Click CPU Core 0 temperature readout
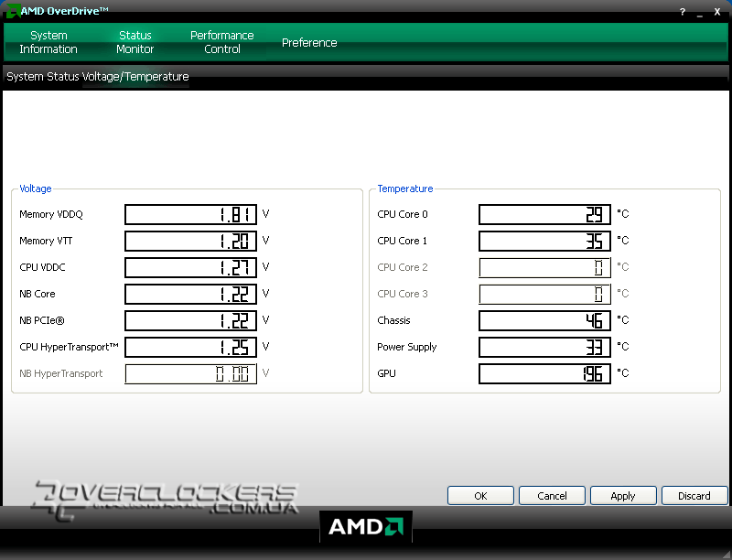 point(544,215)
